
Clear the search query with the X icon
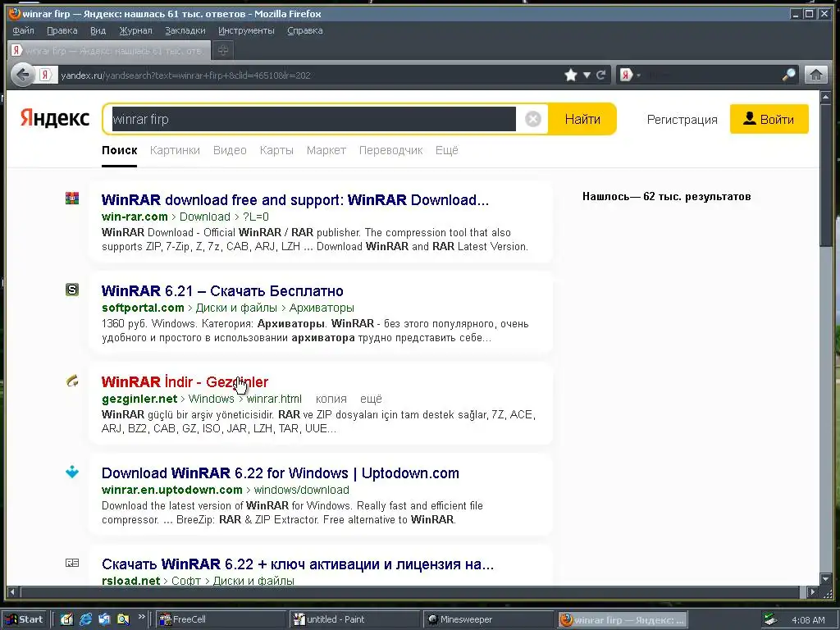tap(533, 119)
